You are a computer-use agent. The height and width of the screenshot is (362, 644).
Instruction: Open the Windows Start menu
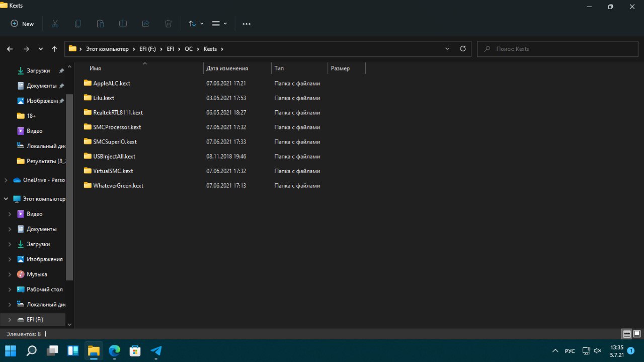click(11, 350)
